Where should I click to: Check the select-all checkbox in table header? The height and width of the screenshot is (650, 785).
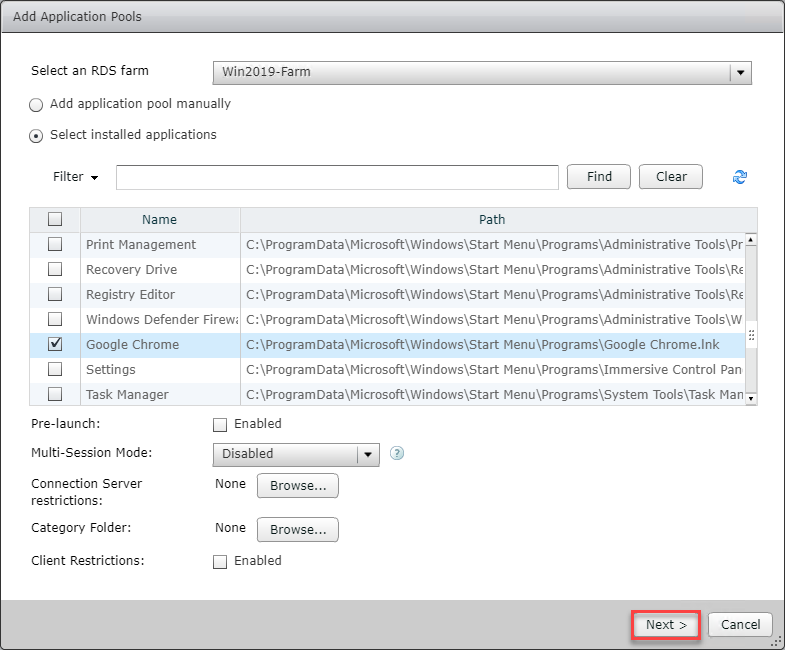click(55, 219)
